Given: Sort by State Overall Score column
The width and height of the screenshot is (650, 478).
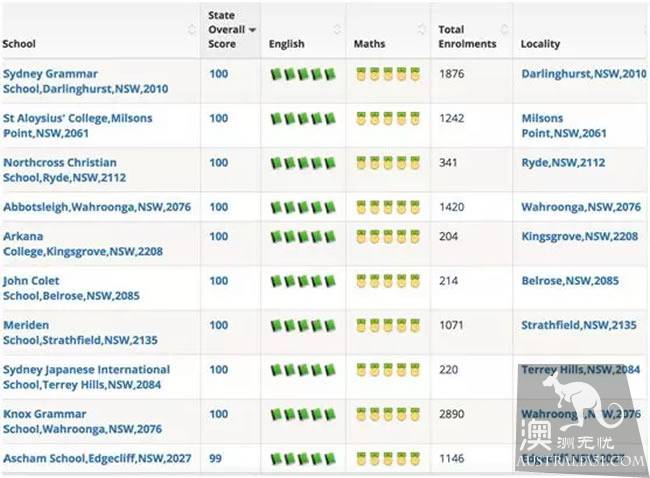Looking at the screenshot, I should coord(231,29).
